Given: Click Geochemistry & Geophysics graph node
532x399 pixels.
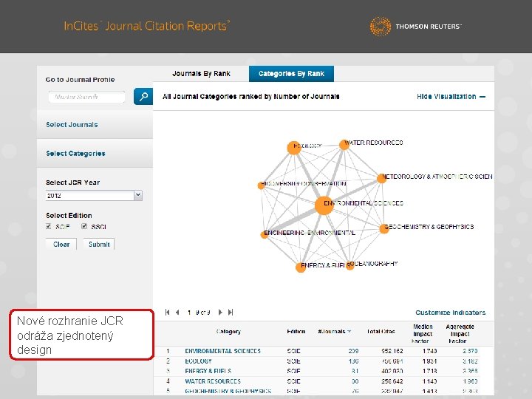Looking at the screenshot, I should [383, 228].
